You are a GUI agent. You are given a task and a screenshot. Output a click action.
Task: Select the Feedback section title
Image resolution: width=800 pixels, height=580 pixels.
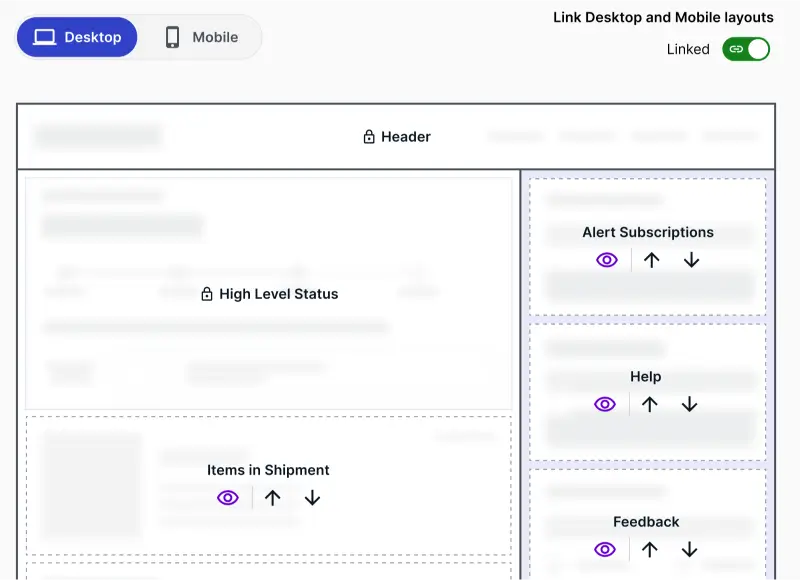point(646,522)
